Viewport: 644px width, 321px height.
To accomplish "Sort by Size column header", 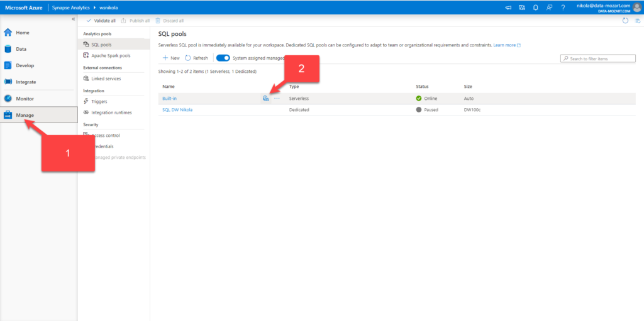I will click(468, 87).
